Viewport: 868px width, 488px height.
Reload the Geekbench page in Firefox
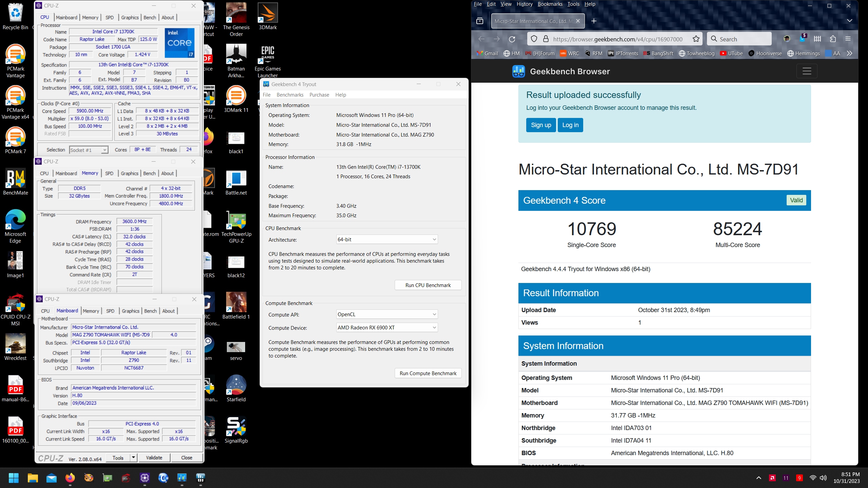pyautogui.click(x=512, y=39)
